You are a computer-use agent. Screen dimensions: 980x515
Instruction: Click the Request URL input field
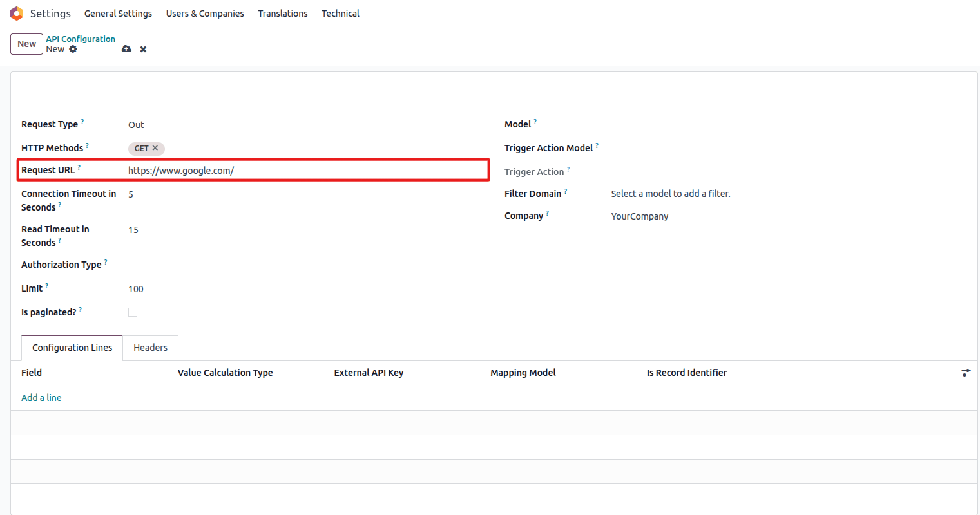point(303,171)
